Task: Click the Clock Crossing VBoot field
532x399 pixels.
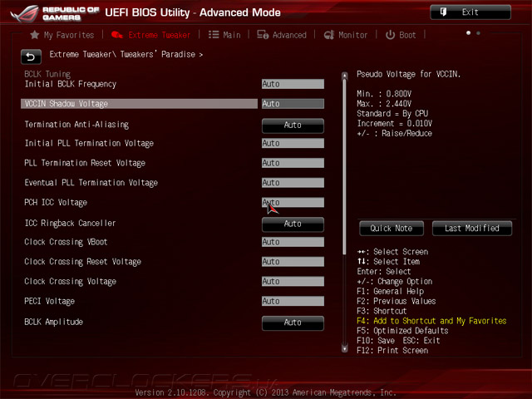Action: click(x=293, y=242)
